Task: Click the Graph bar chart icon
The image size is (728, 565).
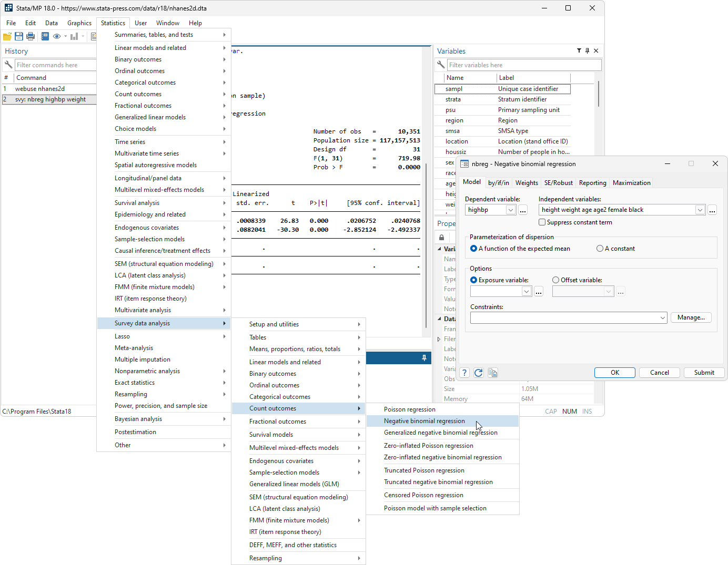Action: click(x=74, y=36)
